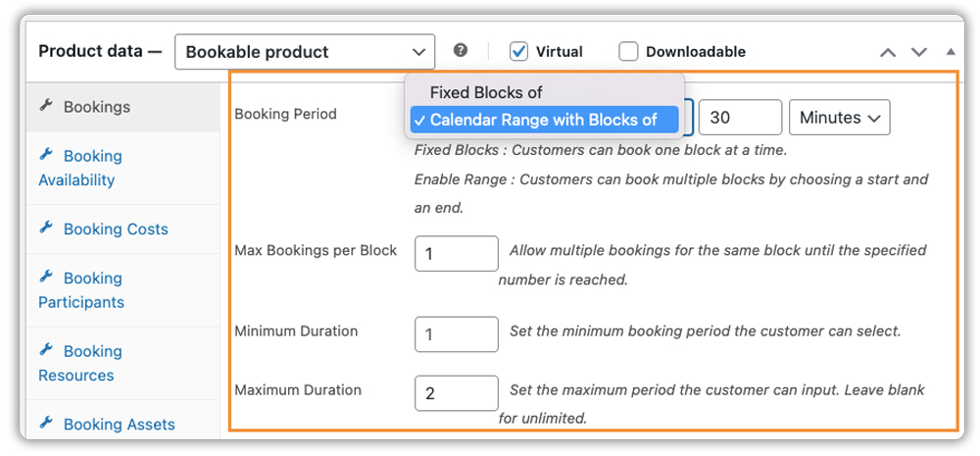
Task: Open the Bookings tab
Action: 123,107
